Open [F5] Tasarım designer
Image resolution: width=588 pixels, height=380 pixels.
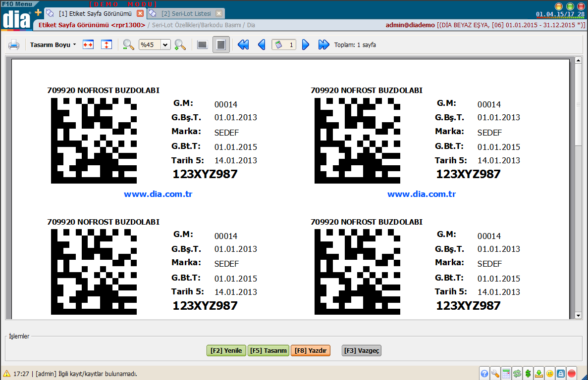pos(268,351)
